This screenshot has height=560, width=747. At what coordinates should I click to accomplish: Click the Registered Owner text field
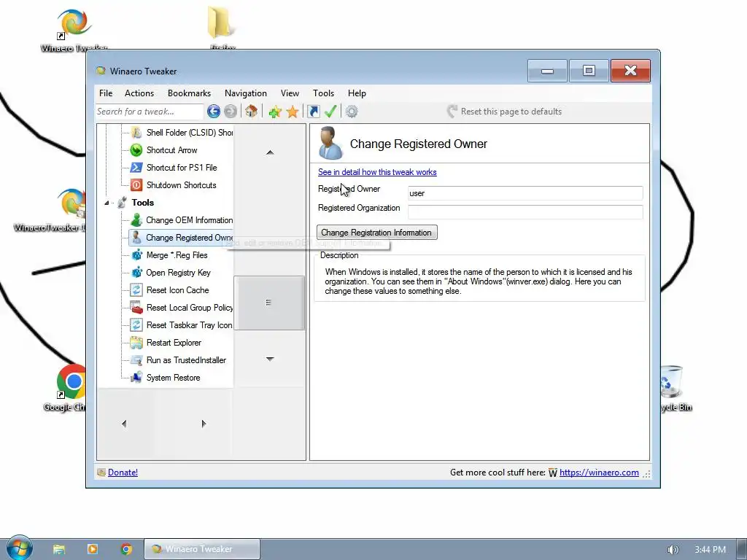(525, 192)
